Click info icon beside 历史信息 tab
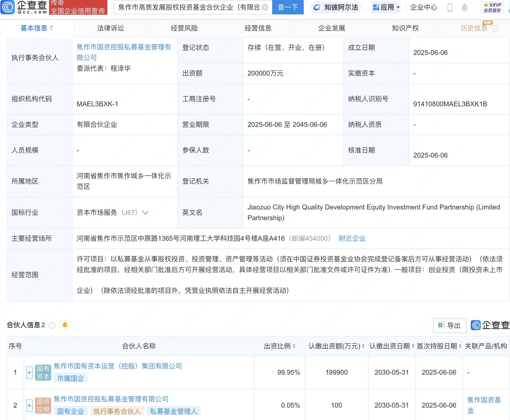Screen dimensions: 510x420 coord(495,28)
